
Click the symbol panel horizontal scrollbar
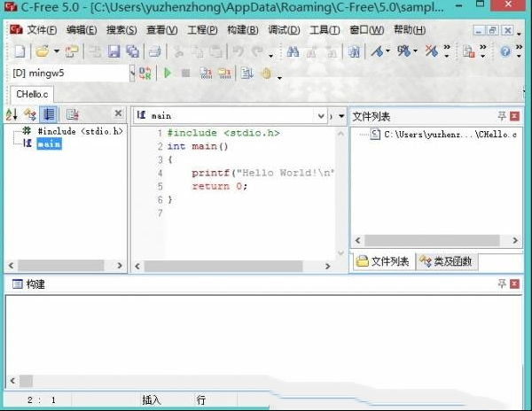61,266
